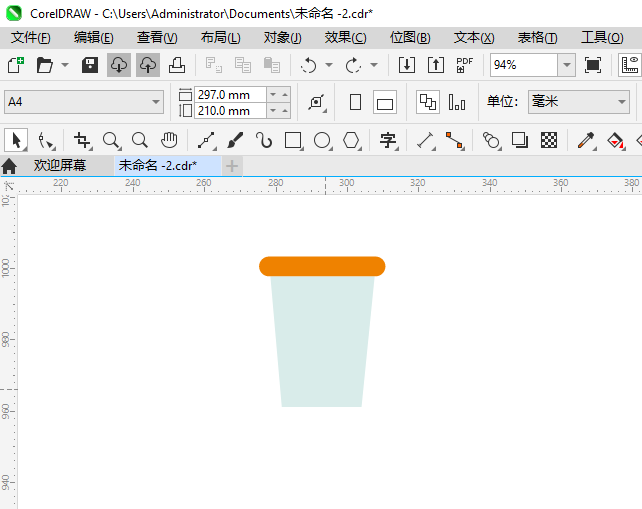The height and width of the screenshot is (509, 642).
Task: Click the Export icon
Action: pyautogui.click(x=436, y=65)
